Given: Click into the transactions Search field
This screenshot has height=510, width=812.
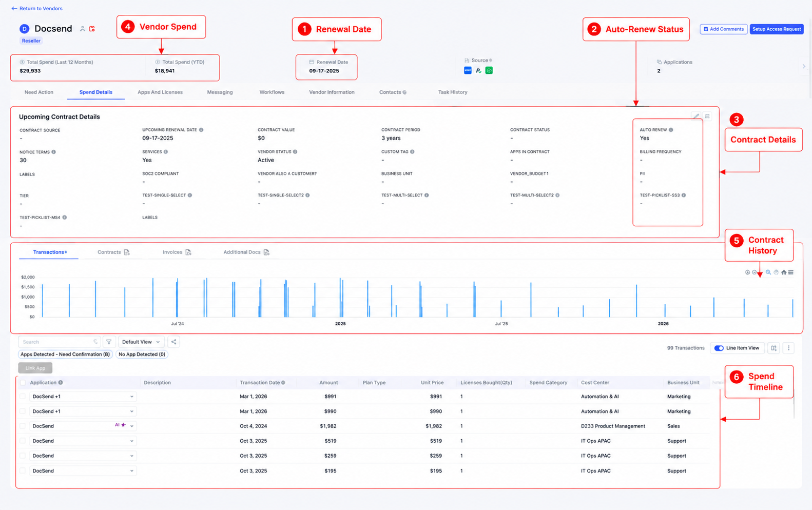Looking at the screenshot, I should [59, 342].
